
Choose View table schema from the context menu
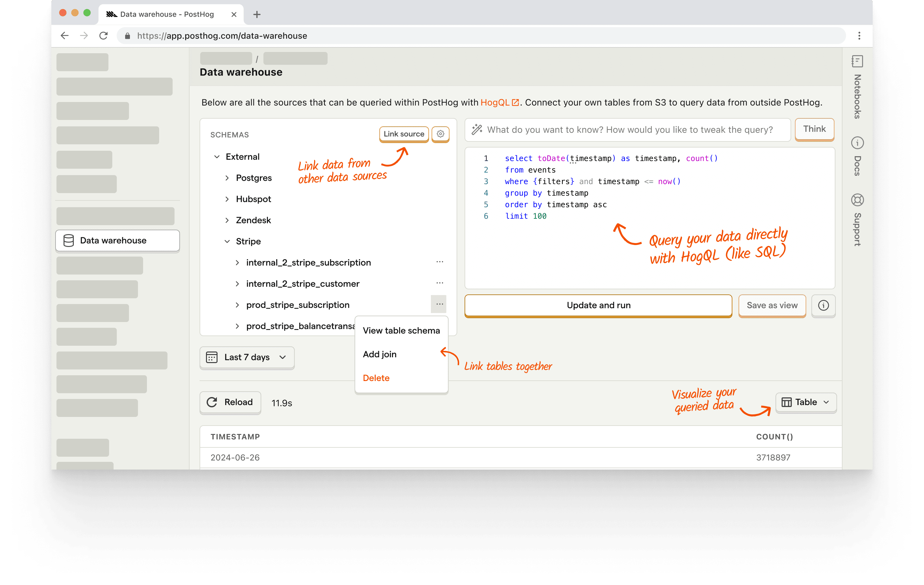[x=401, y=331]
